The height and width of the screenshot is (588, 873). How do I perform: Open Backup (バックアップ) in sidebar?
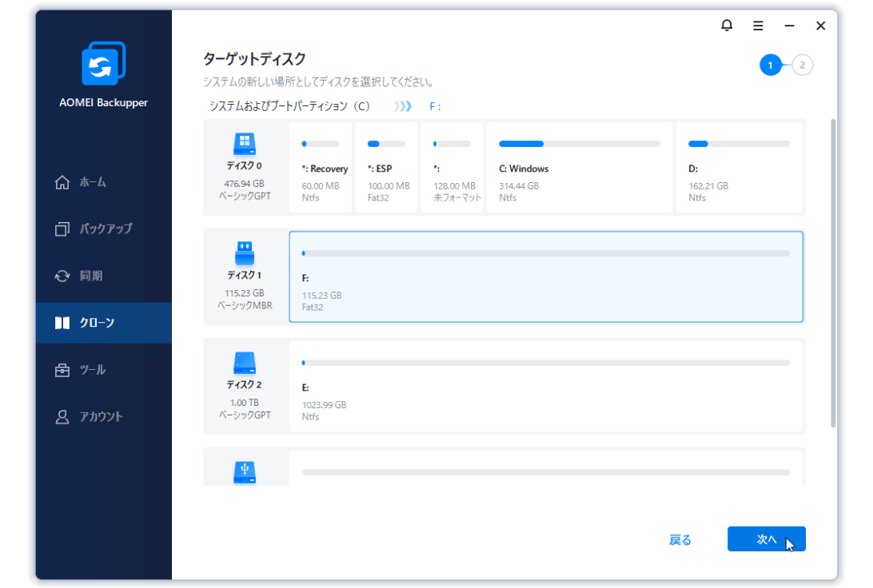(x=104, y=229)
